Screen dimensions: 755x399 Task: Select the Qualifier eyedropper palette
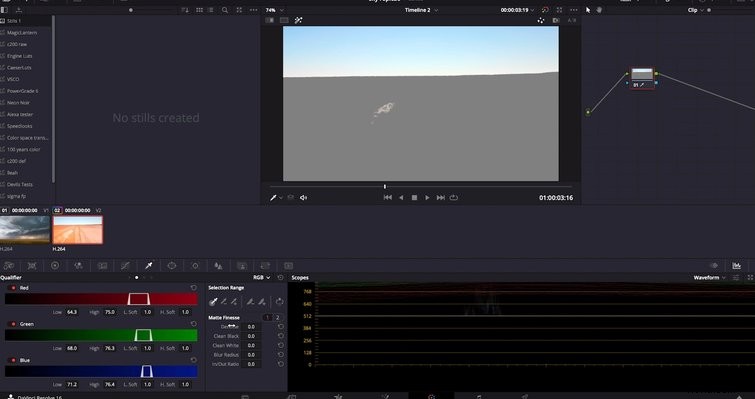(x=149, y=266)
